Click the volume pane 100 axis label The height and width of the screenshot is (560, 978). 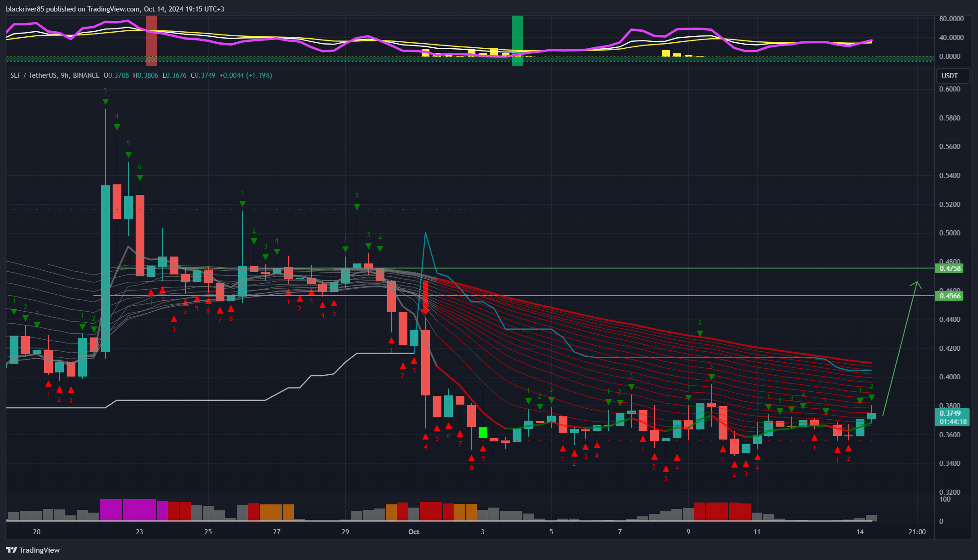coord(945,499)
